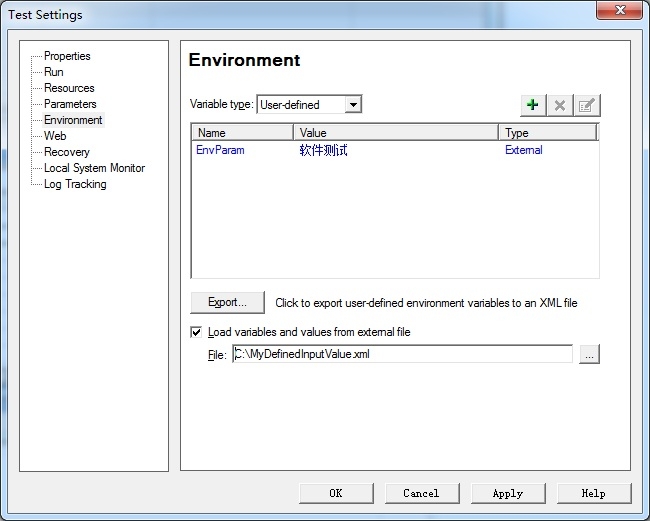
Task: Open the Parameters settings page
Action: click(70, 104)
